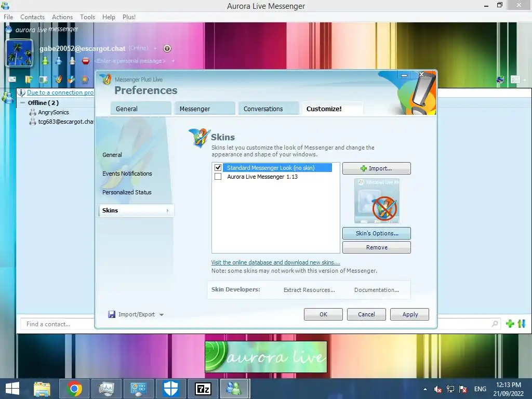The width and height of the screenshot is (532, 399).
Task: Select Events Notifications in sidebar
Action: (x=127, y=174)
